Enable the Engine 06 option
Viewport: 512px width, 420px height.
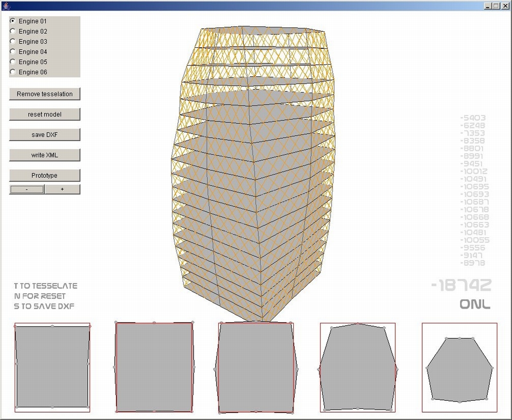pos(13,72)
